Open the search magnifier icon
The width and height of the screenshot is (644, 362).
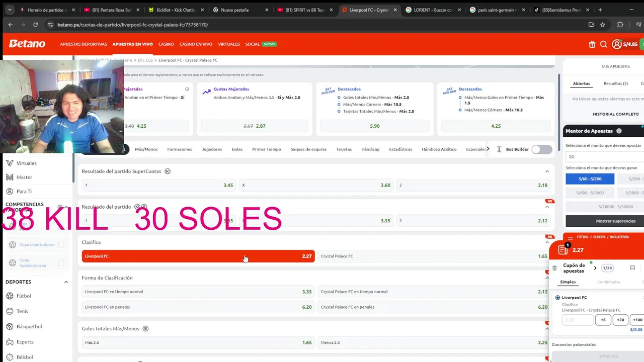pyautogui.click(x=604, y=44)
